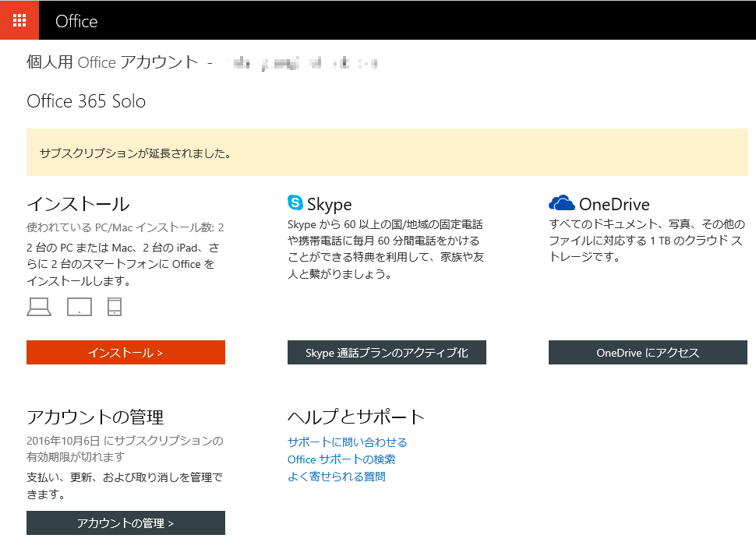Open OneDrive にアクセス button
Viewport: 756px width, 542px height.
[648, 353]
